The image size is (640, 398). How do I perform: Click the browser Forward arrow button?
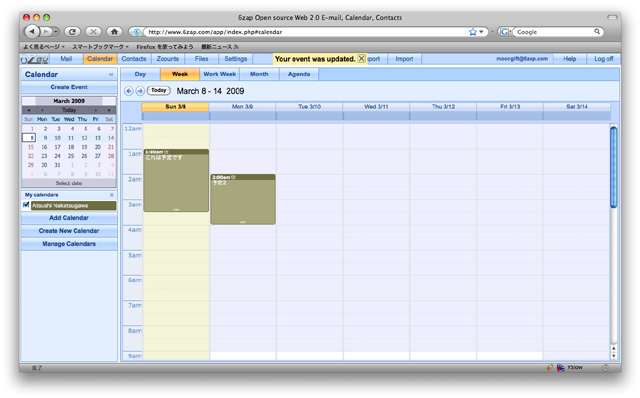click(47, 31)
